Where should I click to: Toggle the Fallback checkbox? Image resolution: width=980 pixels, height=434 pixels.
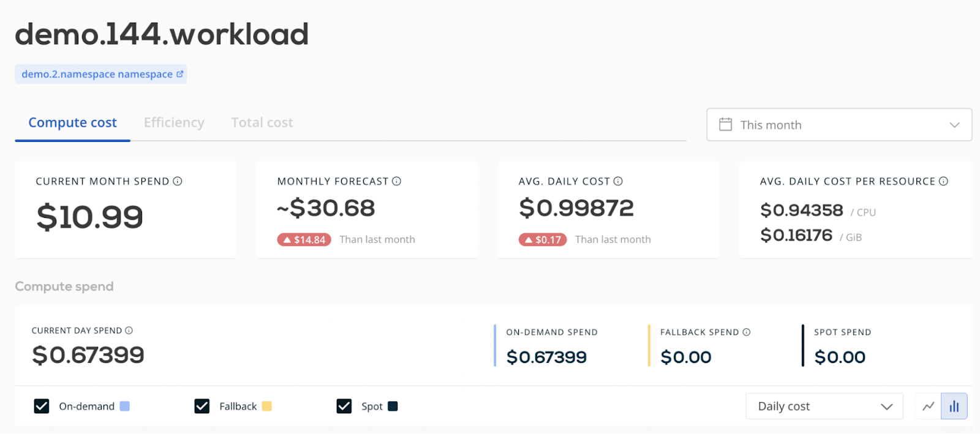(202, 406)
